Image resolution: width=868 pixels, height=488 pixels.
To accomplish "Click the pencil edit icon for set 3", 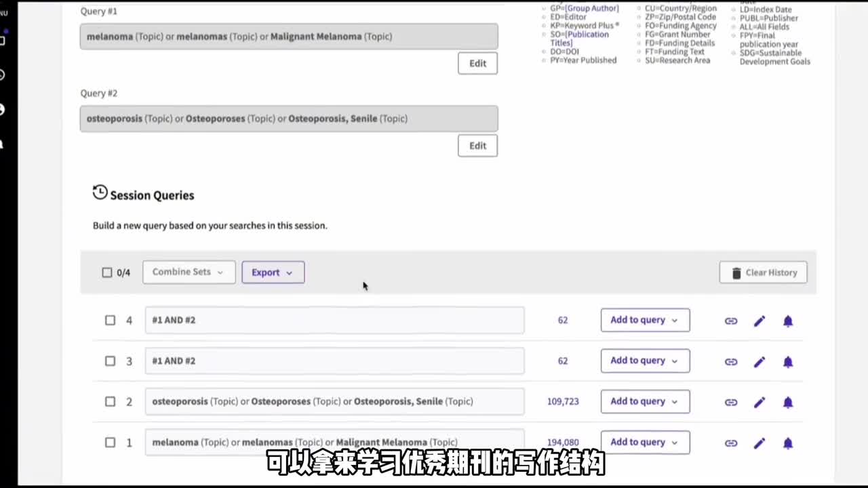I will pyautogui.click(x=759, y=362).
